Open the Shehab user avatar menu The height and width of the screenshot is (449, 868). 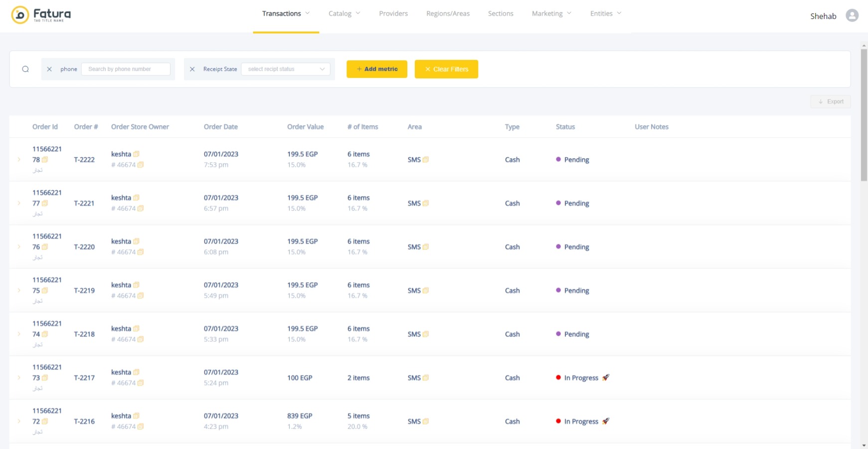tap(852, 15)
